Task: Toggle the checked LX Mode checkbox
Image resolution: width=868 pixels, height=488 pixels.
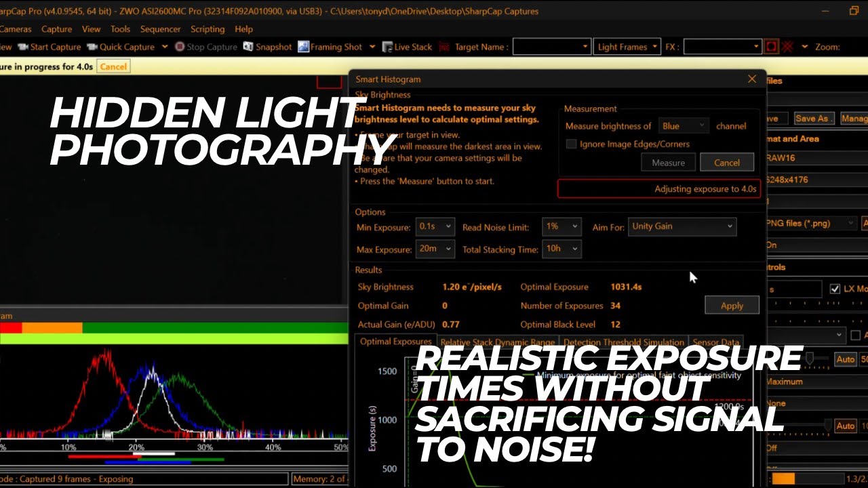Action: [x=835, y=289]
